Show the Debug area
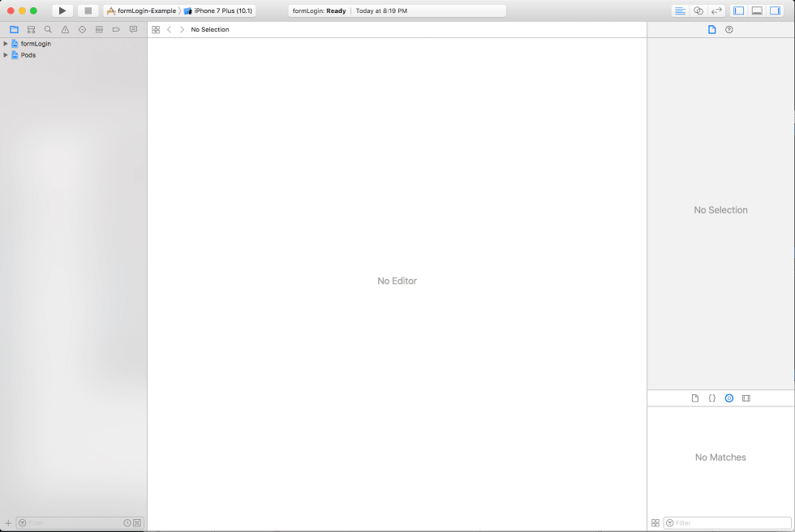Screen dimensions: 795x532 [x=758, y=11]
